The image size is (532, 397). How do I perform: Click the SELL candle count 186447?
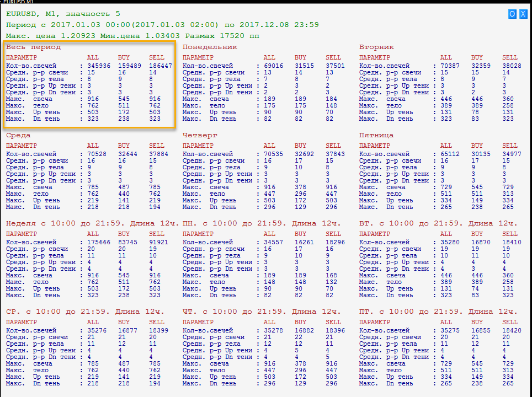[x=161, y=66]
